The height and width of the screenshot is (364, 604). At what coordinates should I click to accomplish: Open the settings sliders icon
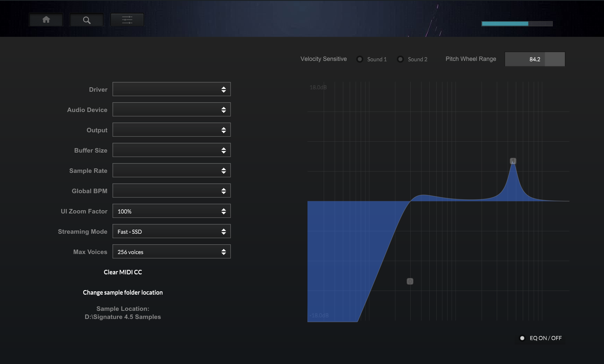(x=127, y=20)
